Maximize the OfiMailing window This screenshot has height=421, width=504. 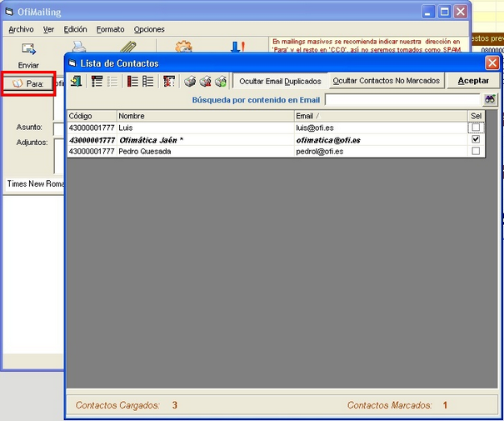[x=445, y=12]
